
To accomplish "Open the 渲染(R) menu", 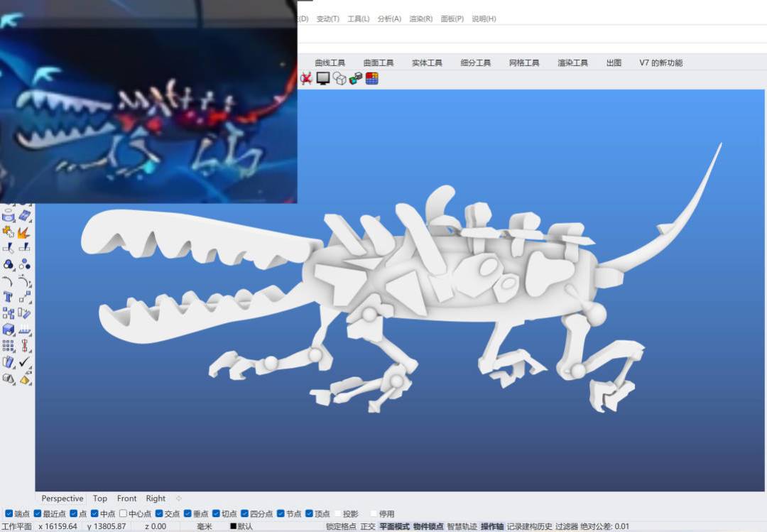I will tap(420, 18).
